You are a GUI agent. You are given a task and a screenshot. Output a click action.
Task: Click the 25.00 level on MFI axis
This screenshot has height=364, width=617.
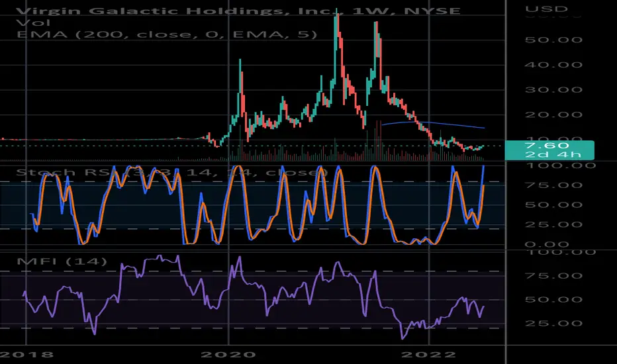(553, 324)
